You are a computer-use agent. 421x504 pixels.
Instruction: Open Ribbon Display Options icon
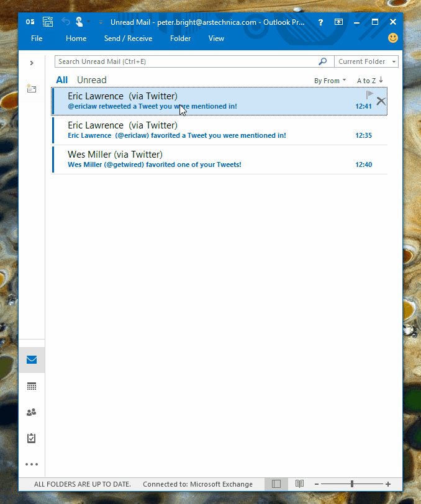pos(338,22)
